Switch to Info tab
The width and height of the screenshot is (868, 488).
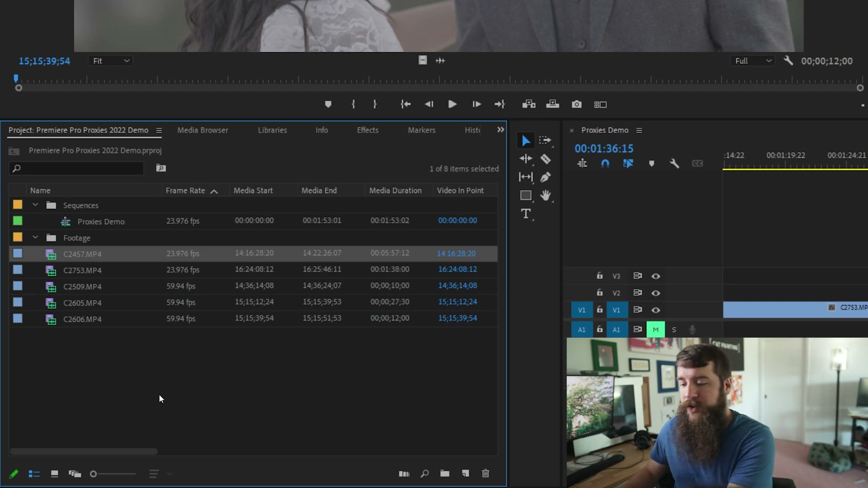(x=321, y=130)
